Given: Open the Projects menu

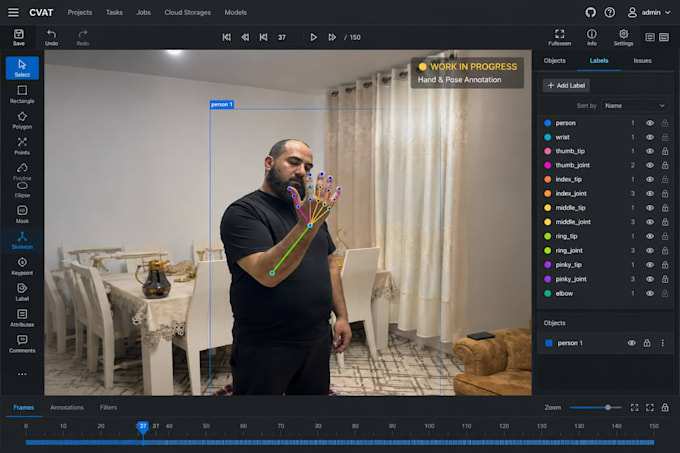Looking at the screenshot, I should (x=80, y=12).
